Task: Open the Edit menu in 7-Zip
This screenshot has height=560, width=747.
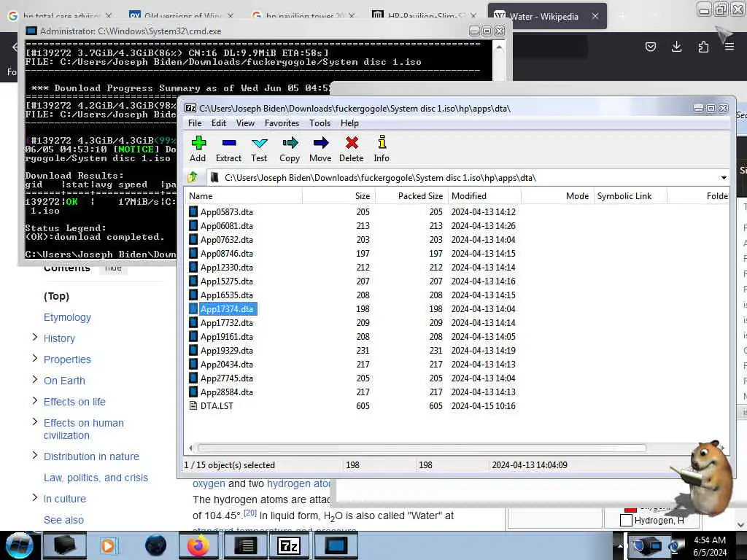Action: pos(219,123)
